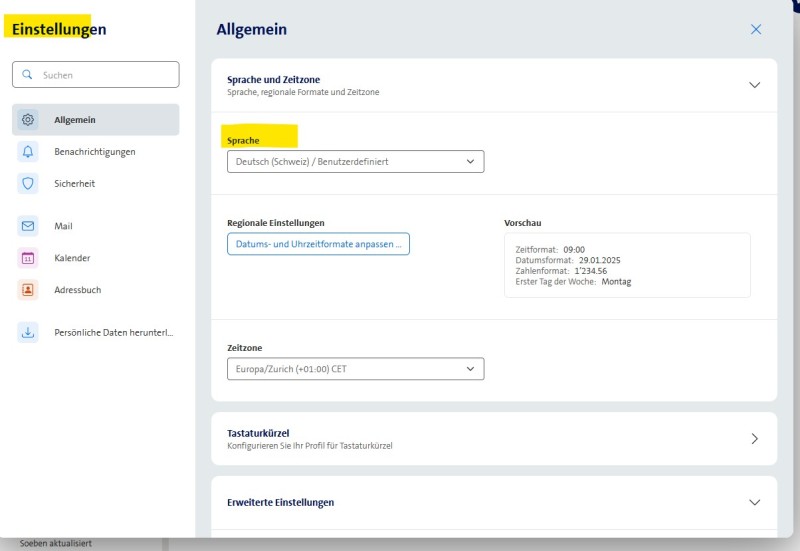Click the shield icon for Sicherheit
Image resolution: width=800 pixels, height=551 pixels.
click(28, 184)
